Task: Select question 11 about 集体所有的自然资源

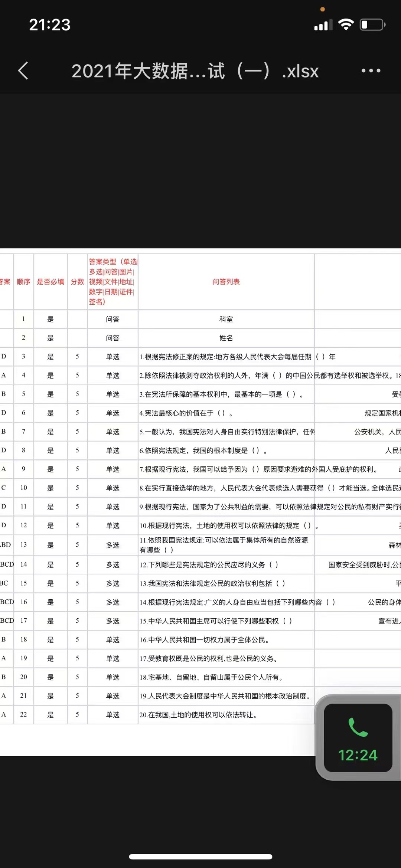Action: 226,545
